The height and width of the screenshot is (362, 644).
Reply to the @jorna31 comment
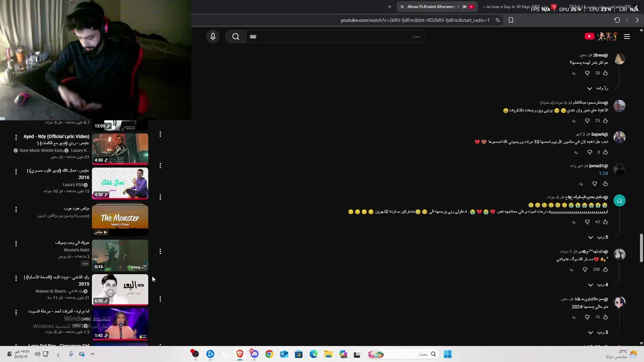pyautogui.click(x=581, y=184)
